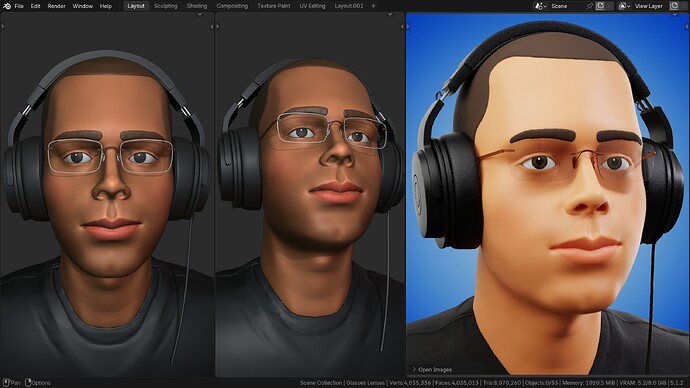Open the view layer browse dropdown
Viewport: 690px width, 388px height.
(x=624, y=6)
